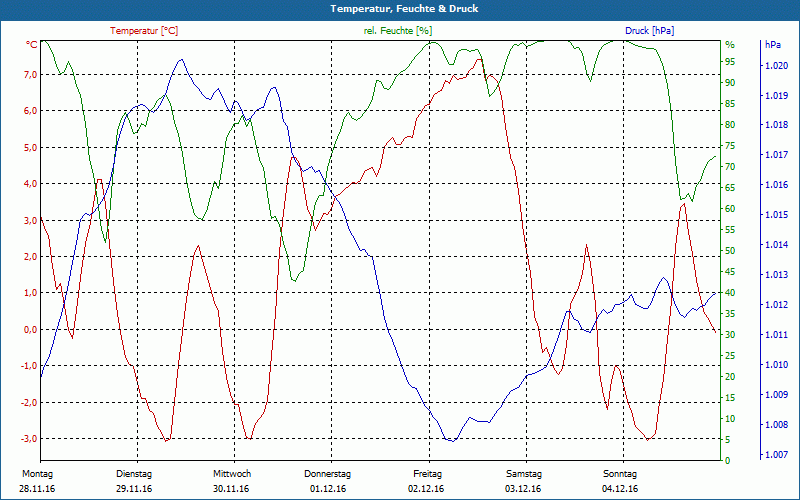Screen dimensions: 800x500
Task: Click the '80' humidity axis value
Action: (730, 125)
